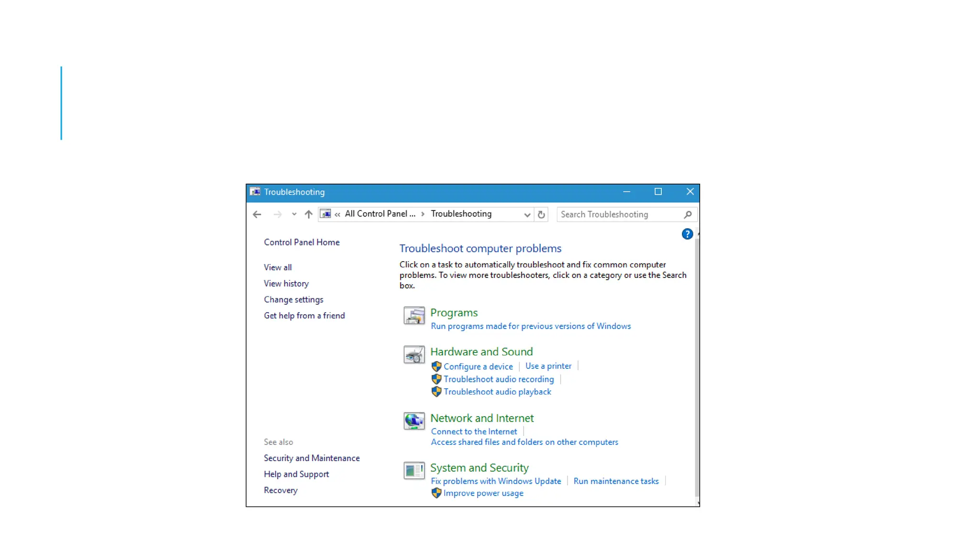Click the Troubleshooting window title icon
The width and height of the screenshot is (980, 551).
coord(255,192)
